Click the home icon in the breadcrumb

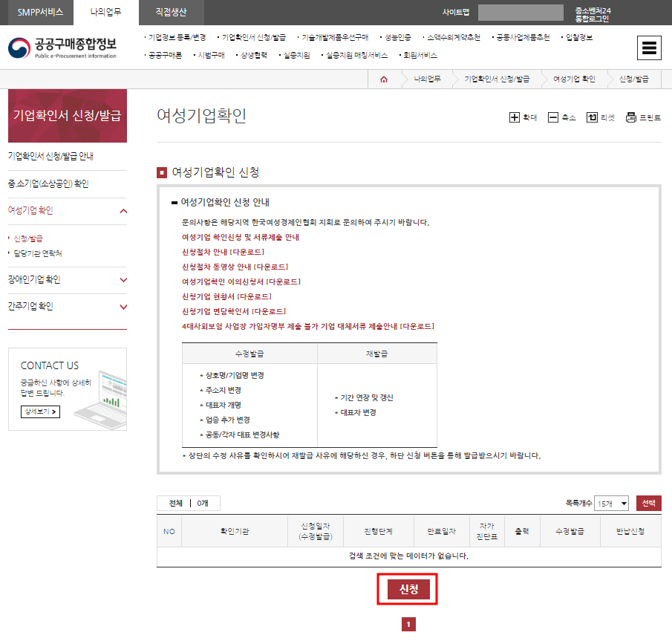pos(383,79)
